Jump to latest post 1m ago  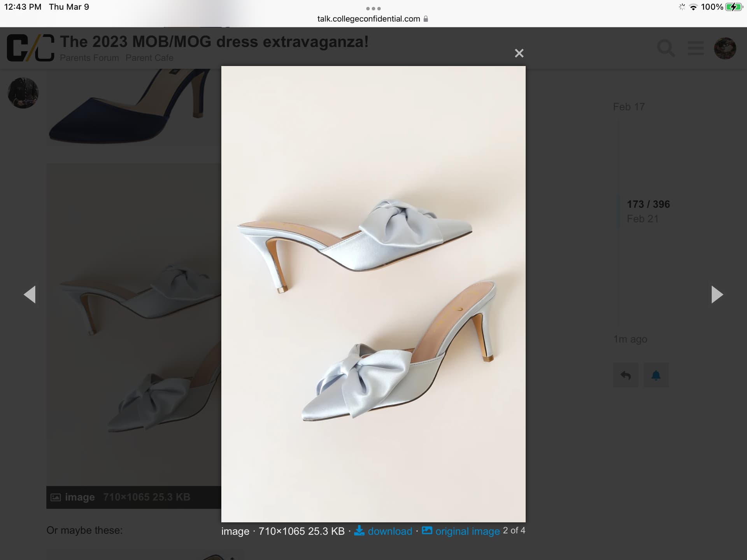click(x=630, y=339)
